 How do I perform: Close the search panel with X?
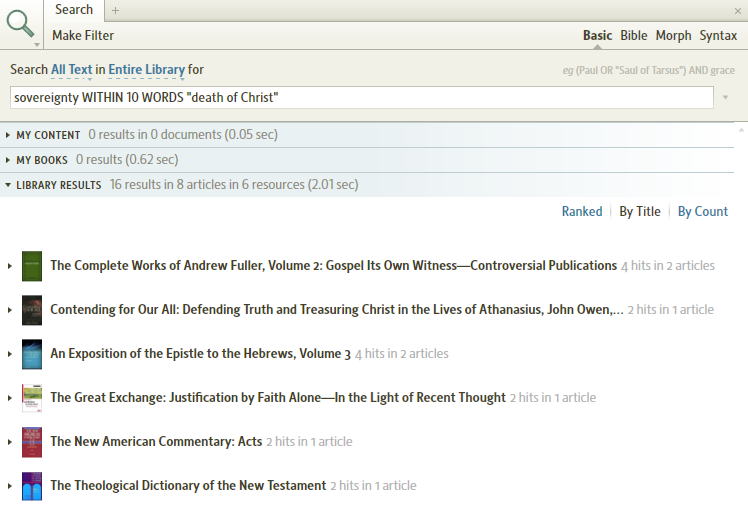tap(738, 10)
